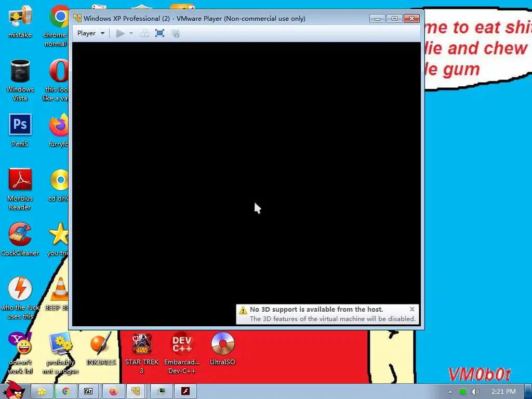Click the VMware icon in the window title bar

click(78, 18)
